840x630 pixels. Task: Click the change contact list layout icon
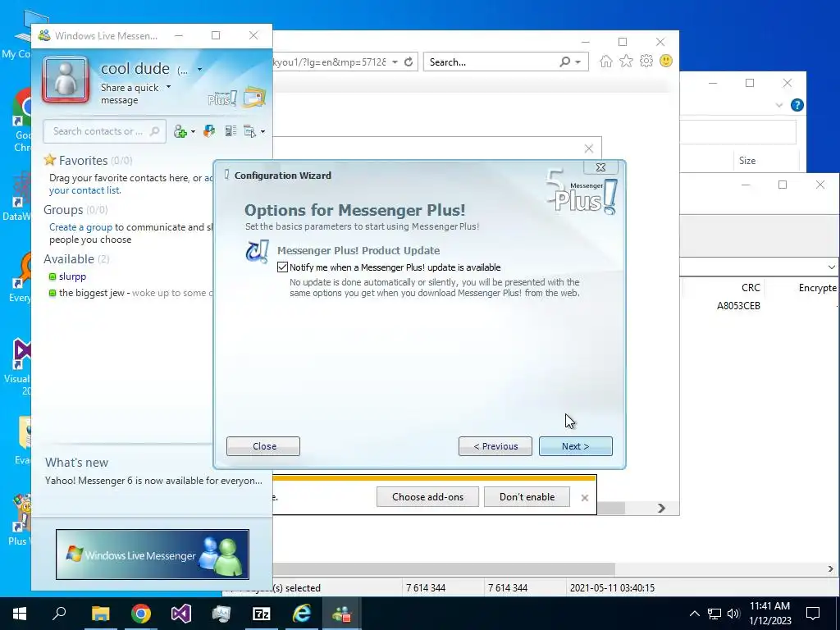click(x=231, y=131)
